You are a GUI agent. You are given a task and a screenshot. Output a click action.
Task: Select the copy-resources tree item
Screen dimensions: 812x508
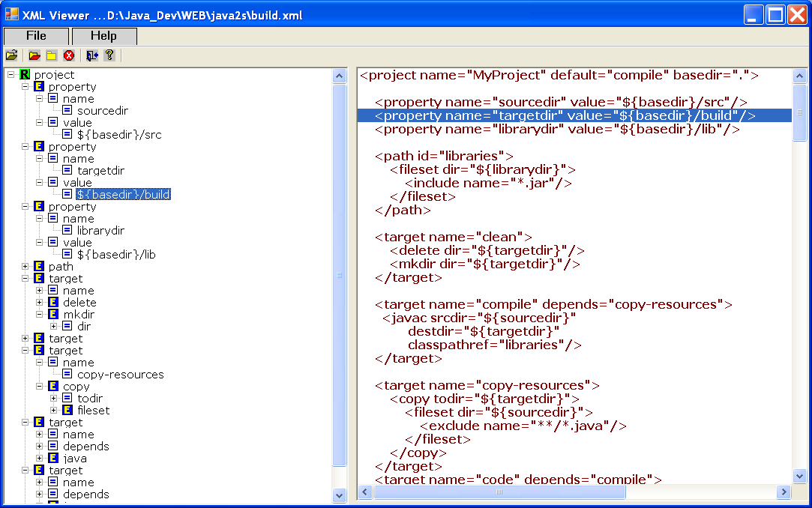click(120, 375)
